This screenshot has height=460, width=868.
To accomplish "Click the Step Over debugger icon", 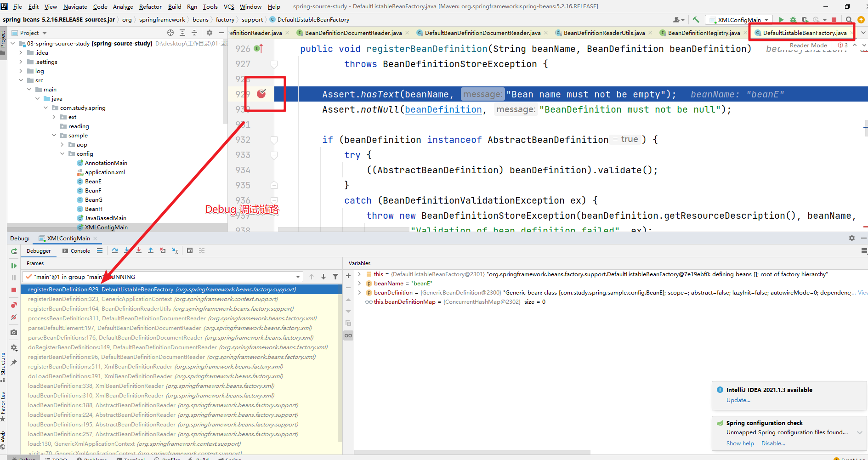I will (115, 250).
